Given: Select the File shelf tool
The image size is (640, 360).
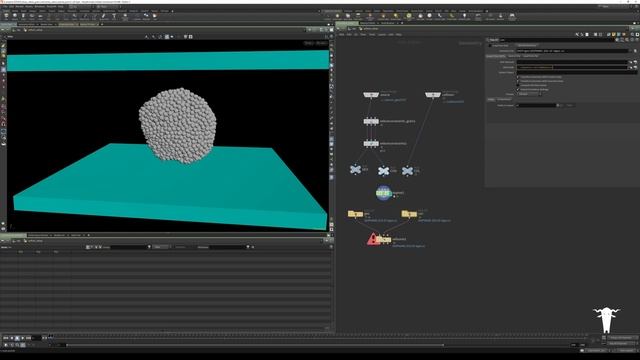Looking at the screenshot, I should pyautogui.click(x=155, y=16).
